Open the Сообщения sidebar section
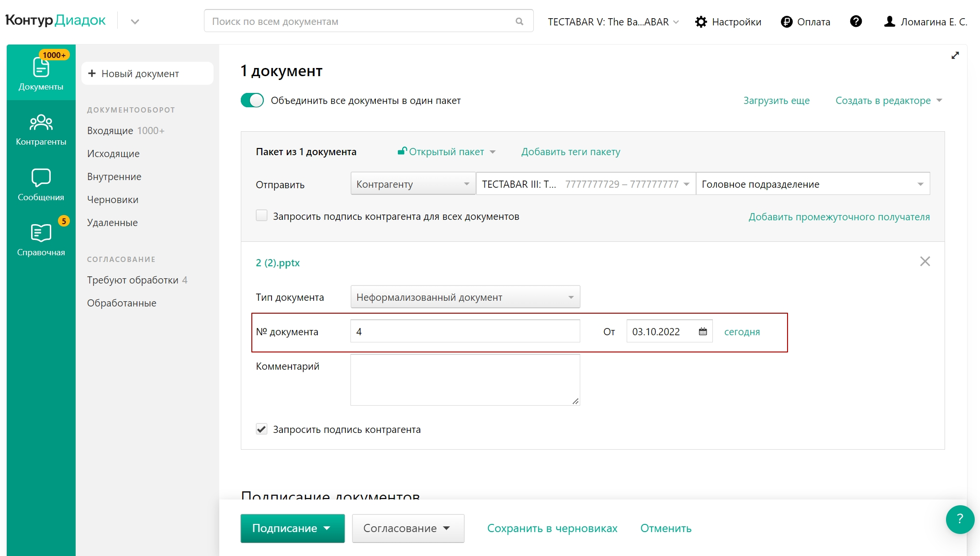The width and height of the screenshot is (980, 556). (41, 184)
